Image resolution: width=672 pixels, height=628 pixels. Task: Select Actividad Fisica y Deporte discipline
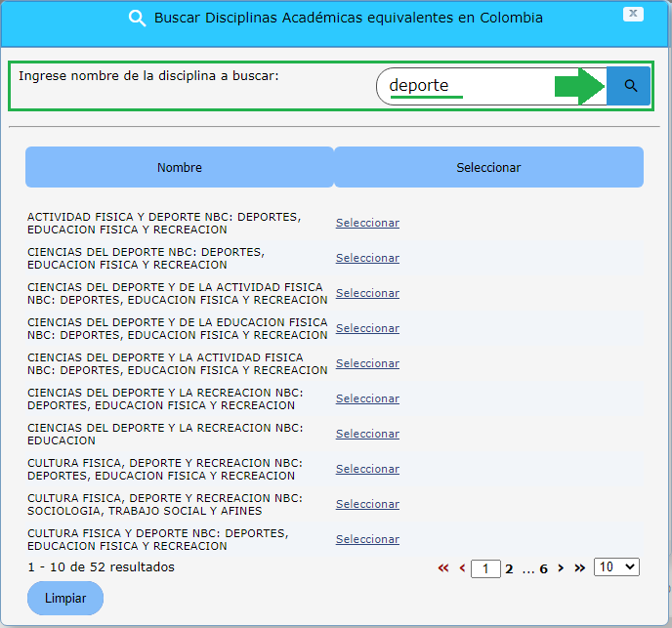tap(367, 223)
